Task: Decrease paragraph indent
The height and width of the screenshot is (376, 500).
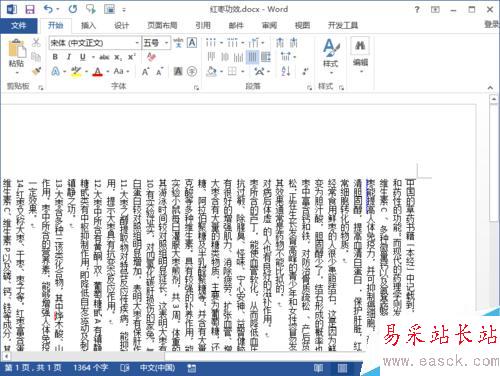Action: 280,43
